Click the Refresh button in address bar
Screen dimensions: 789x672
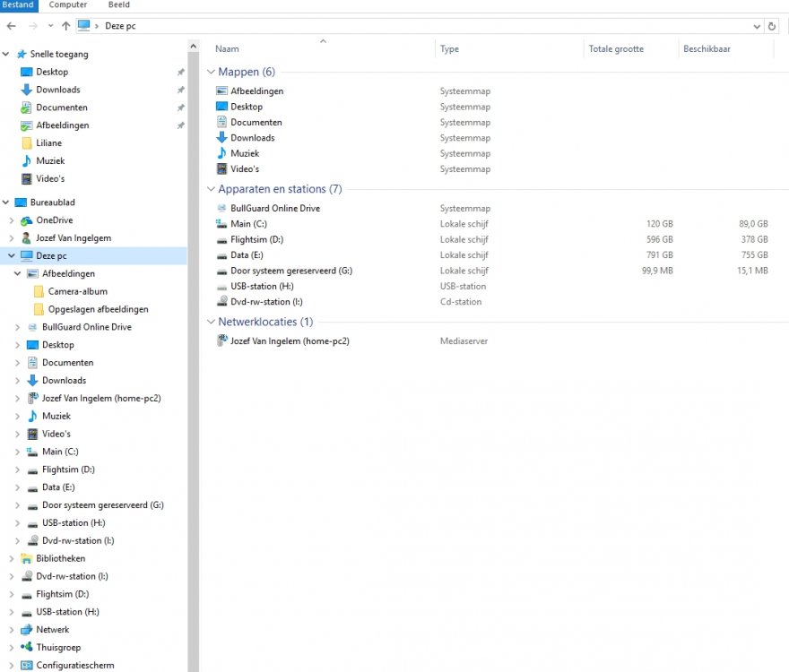772,26
